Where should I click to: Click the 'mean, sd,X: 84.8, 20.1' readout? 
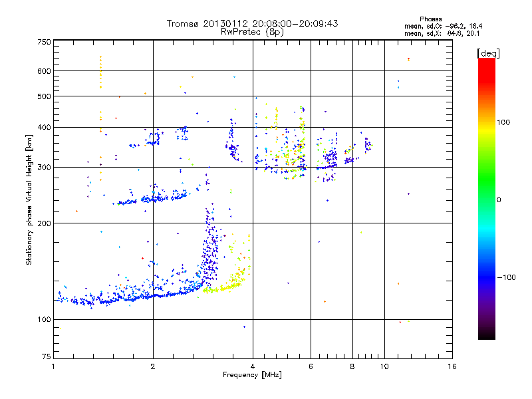point(442,34)
